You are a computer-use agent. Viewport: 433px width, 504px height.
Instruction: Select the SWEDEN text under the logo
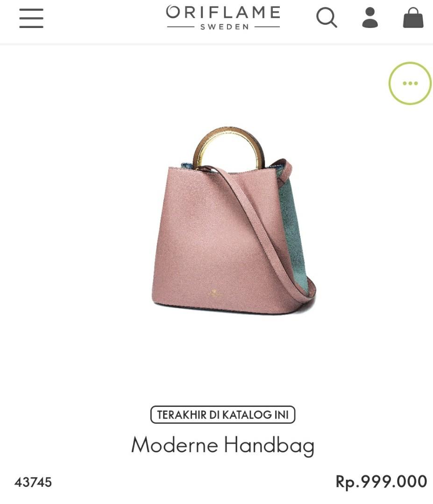point(225,27)
